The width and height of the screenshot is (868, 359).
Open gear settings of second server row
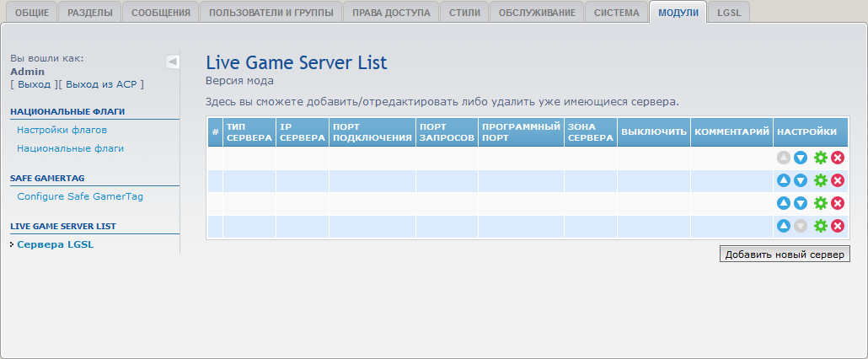click(820, 180)
